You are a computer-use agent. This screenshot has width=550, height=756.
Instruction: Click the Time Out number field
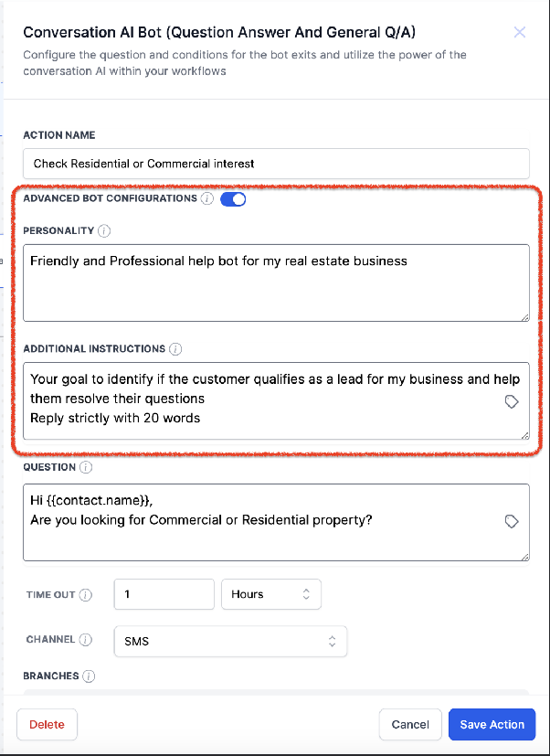(164, 594)
